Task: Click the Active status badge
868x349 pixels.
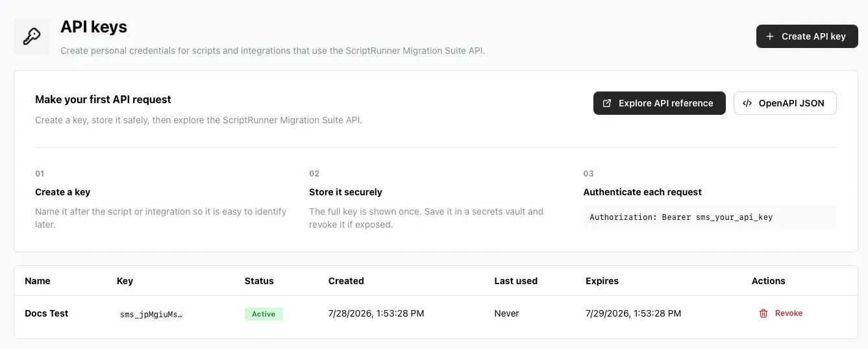Action: (264, 314)
